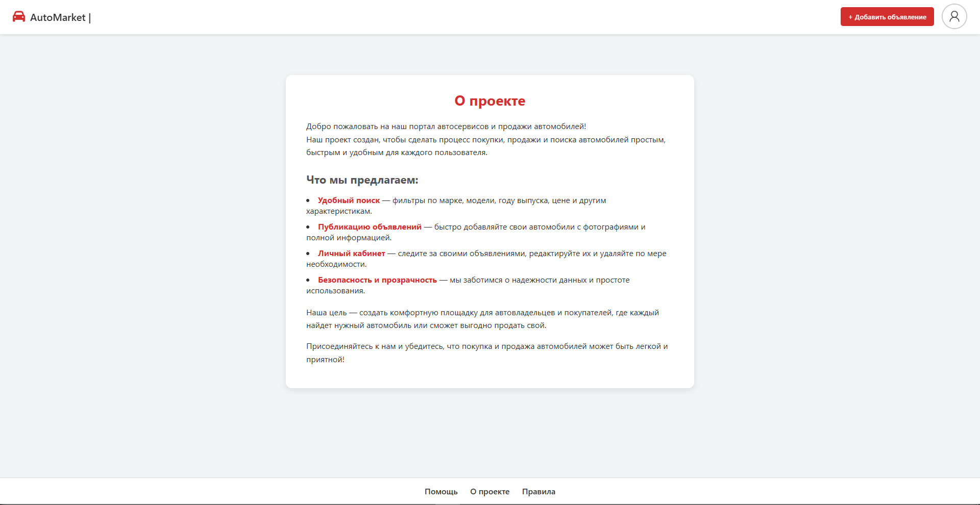Open "Помощь" in the footer
This screenshot has width=980, height=505.
click(441, 492)
